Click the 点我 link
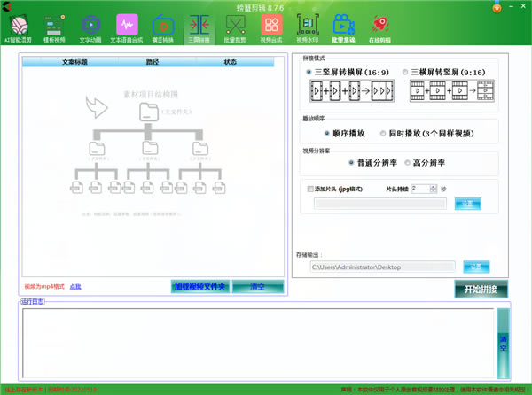 click(x=75, y=287)
